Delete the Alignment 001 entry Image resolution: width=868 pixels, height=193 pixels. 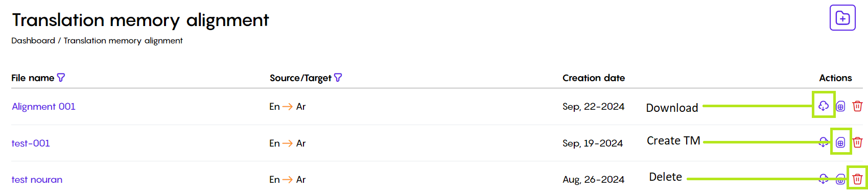coord(857,106)
